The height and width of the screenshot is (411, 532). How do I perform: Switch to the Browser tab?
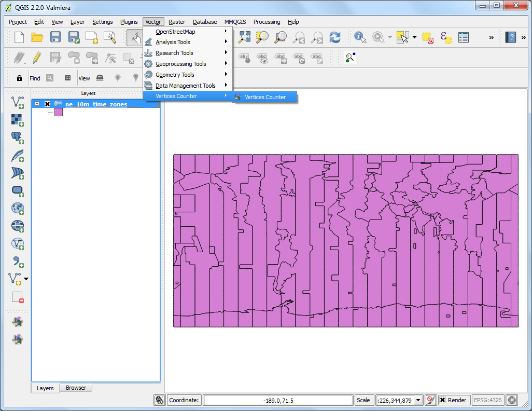(76, 388)
